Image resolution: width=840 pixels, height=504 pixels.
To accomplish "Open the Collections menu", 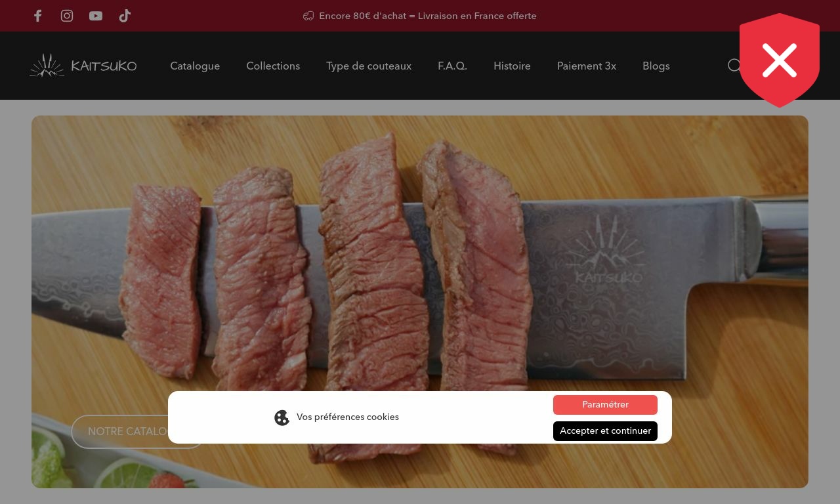I will click(273, 66).
